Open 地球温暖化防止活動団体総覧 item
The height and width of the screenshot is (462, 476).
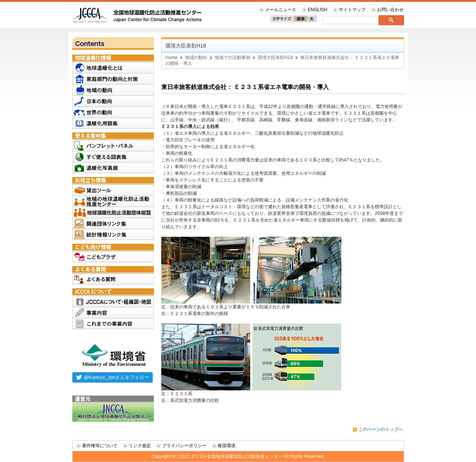[113, 213]
